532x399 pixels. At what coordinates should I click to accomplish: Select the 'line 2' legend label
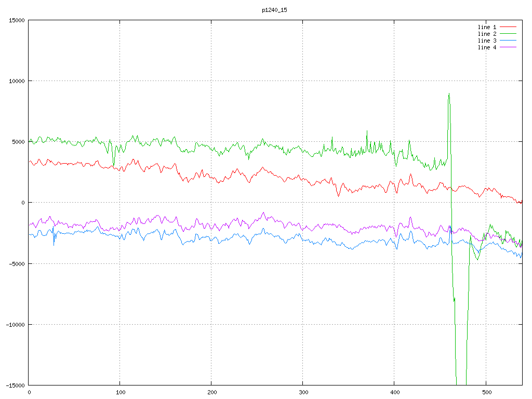[x=487, y=34]
